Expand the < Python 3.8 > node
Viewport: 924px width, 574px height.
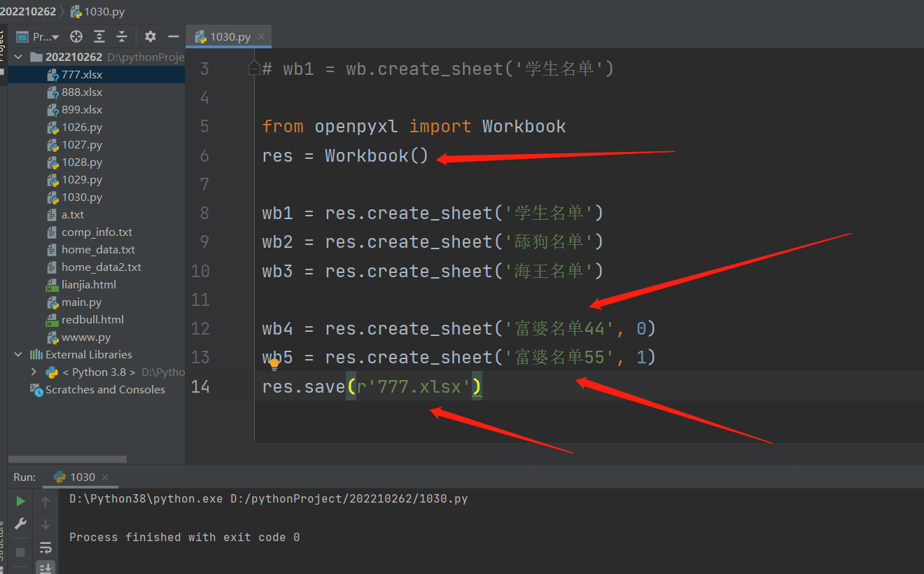34,372
